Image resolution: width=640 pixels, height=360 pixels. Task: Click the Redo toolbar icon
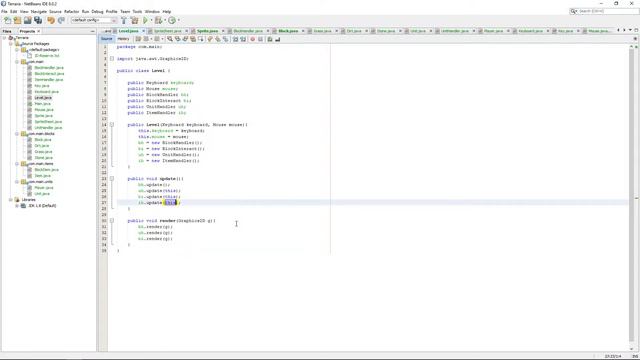click(x=61, y=20)
